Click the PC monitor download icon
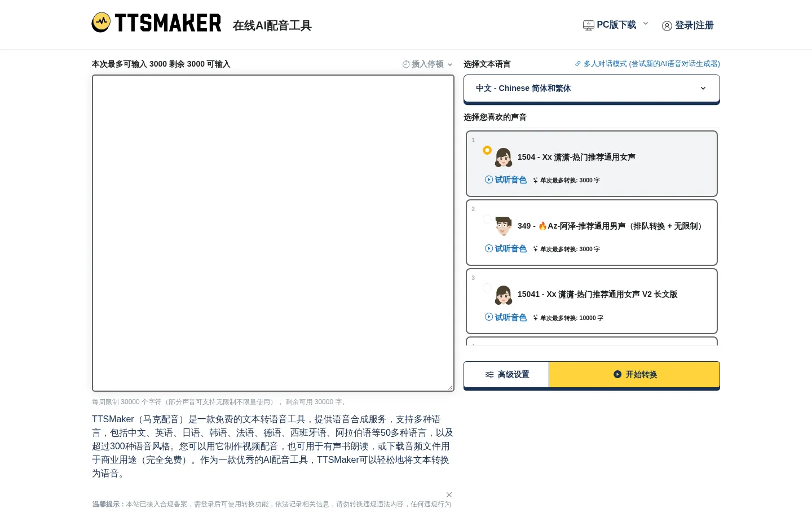The width and height of the screenshot is (812, 508). point(588,25)
